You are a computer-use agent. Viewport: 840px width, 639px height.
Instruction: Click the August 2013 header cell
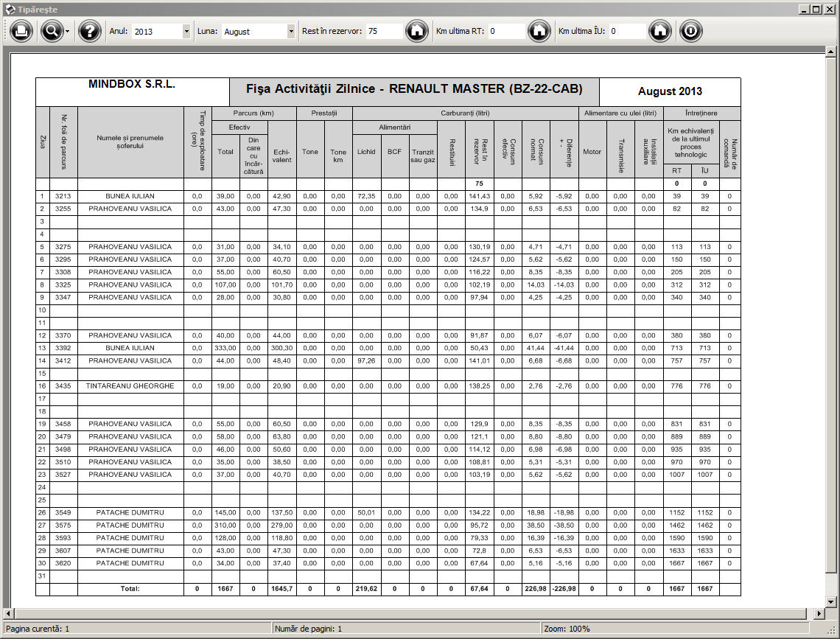[x=670, y=91]
